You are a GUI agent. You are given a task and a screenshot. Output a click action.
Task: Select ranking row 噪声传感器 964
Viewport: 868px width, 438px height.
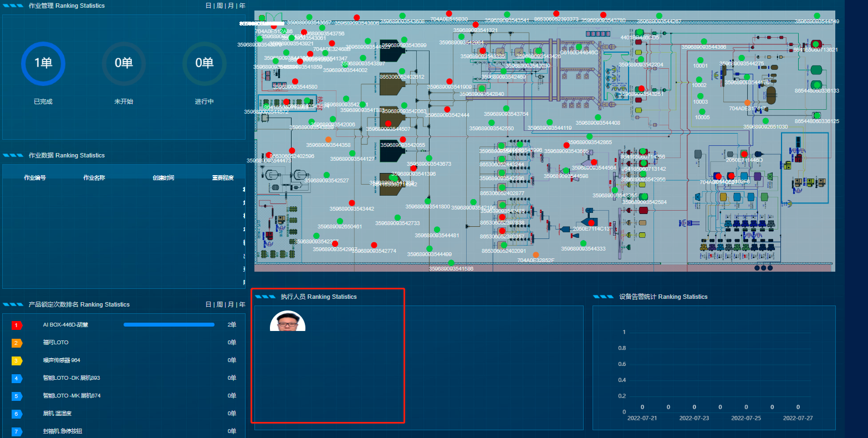124,360
